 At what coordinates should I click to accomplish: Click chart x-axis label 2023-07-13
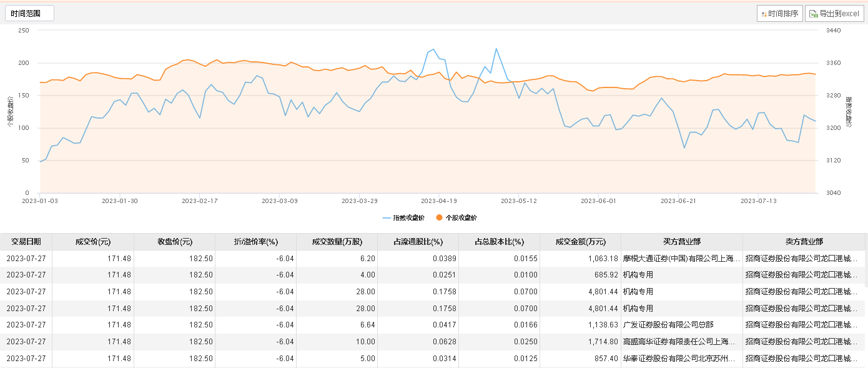click(758, 201)
